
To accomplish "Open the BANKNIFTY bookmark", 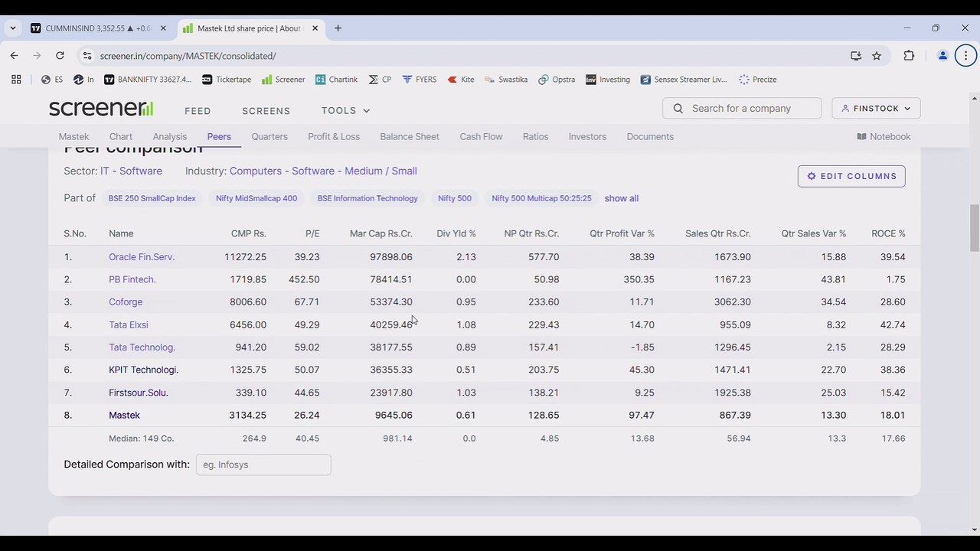I will [x=148, y=80].
